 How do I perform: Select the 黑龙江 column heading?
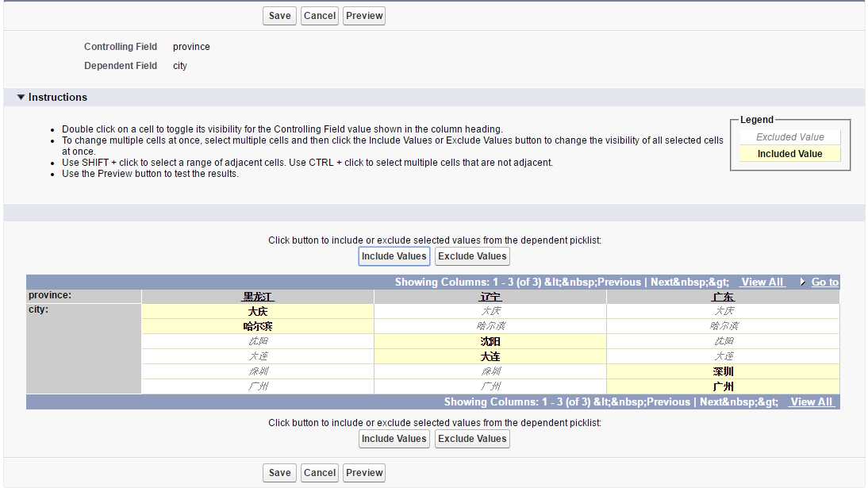(x=258, y=296)
